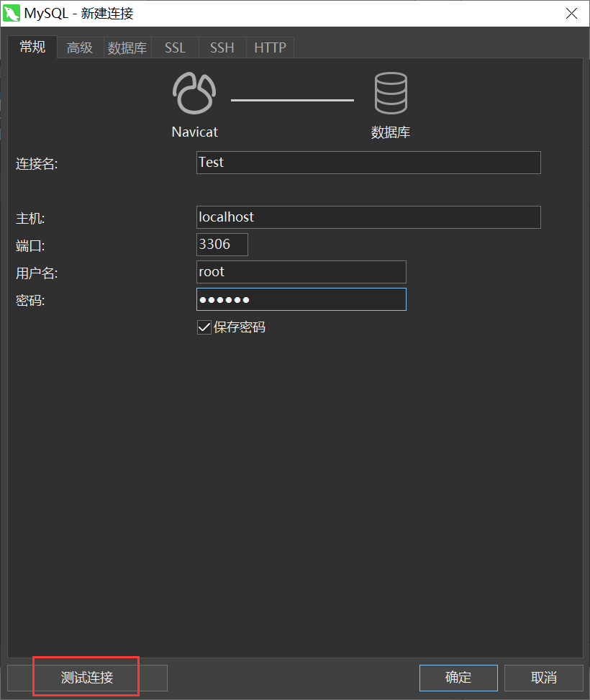The height and width of the screenshot is (700, 590).
Task: Click the 确定 button
Action: point(458,677)
